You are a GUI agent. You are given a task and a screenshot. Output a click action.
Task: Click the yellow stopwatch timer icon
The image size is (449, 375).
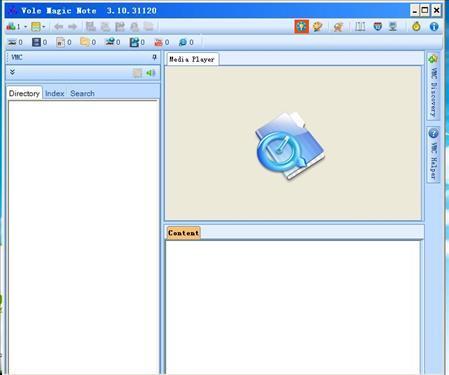416,27
